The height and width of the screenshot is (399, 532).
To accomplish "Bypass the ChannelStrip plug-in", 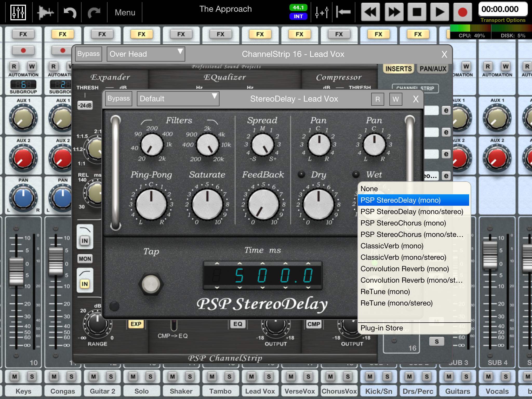I will (x=88, y=54).
